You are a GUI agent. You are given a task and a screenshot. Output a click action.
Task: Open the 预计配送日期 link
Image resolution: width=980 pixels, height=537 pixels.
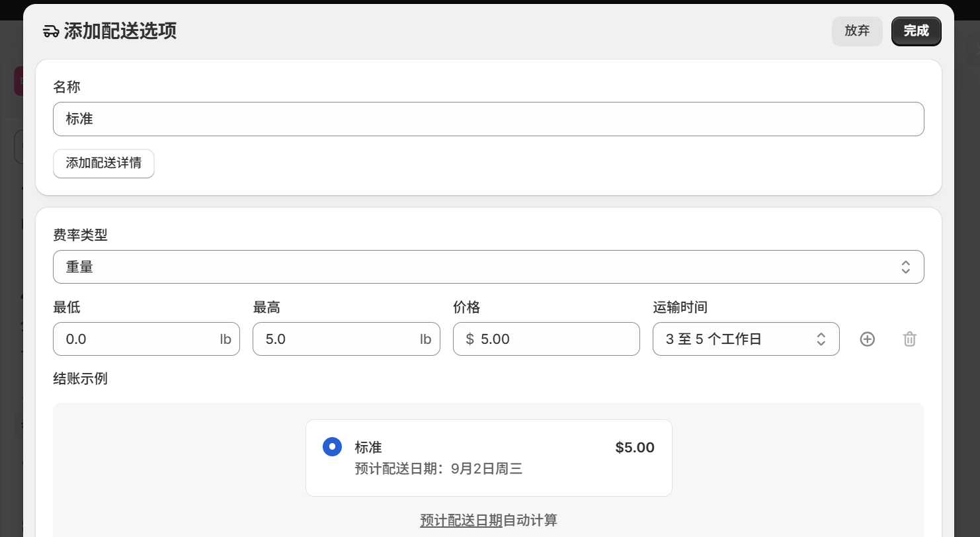click(x=462, y=520)
